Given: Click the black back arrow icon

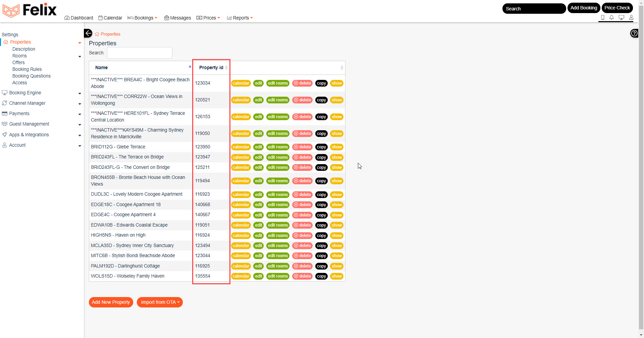Looking at the screenshot, I should point(88,33).
